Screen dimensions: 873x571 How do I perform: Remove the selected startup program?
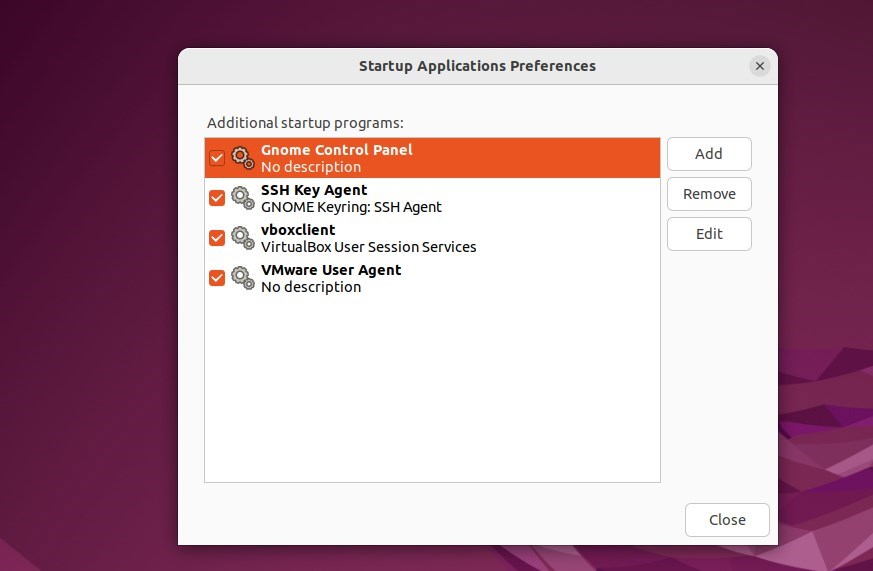click(709, 194)
